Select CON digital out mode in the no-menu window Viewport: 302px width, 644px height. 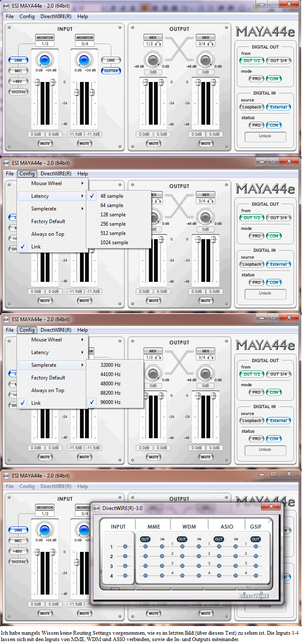pos(274,79)
